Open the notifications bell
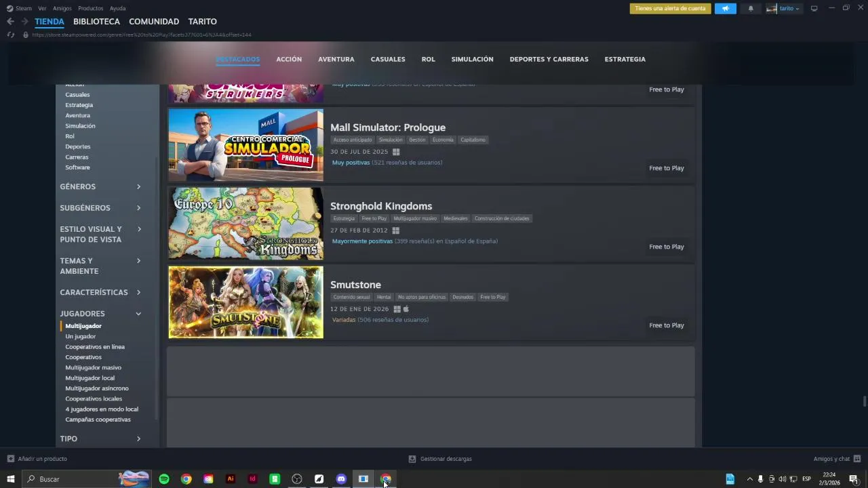 (x=751, y=8)
